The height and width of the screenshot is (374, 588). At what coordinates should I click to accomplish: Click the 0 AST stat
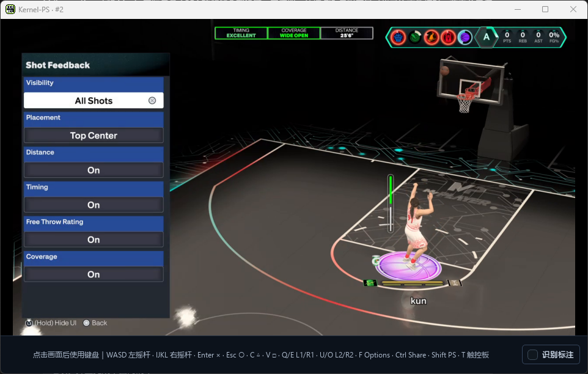[538, 37]
